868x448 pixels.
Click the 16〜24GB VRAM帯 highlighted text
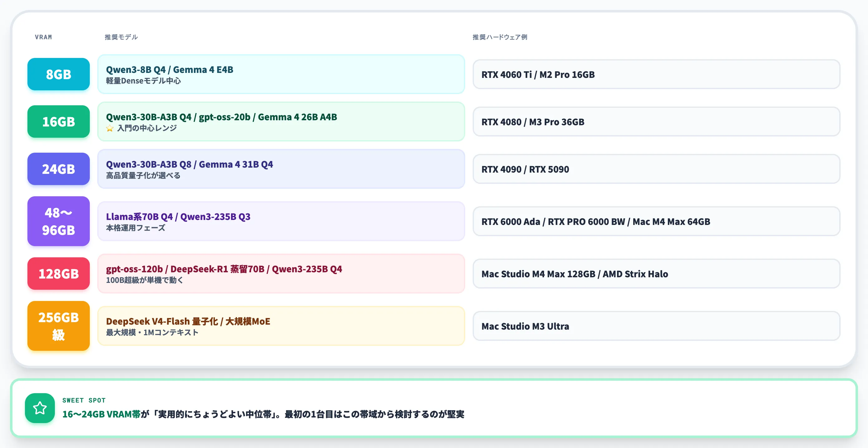click(x=101, y=414)
